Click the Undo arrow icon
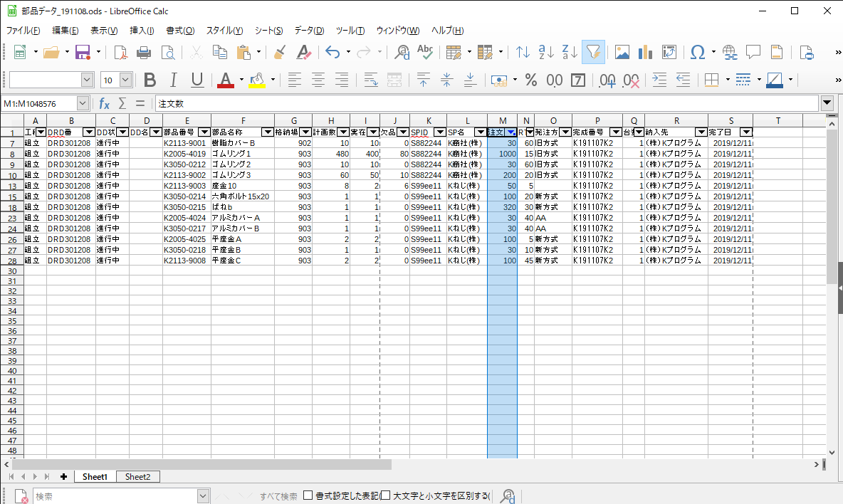 pyautogui.click(x=333, y=52)
